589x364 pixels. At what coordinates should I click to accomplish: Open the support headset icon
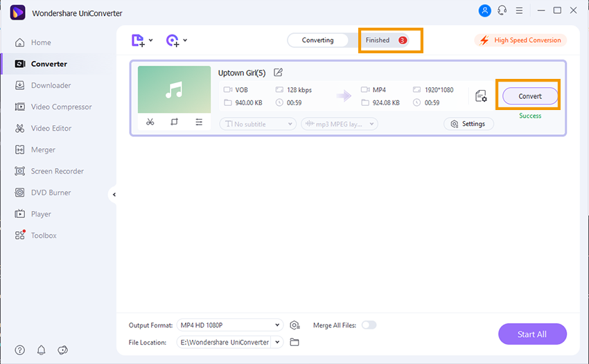(502, 10)
